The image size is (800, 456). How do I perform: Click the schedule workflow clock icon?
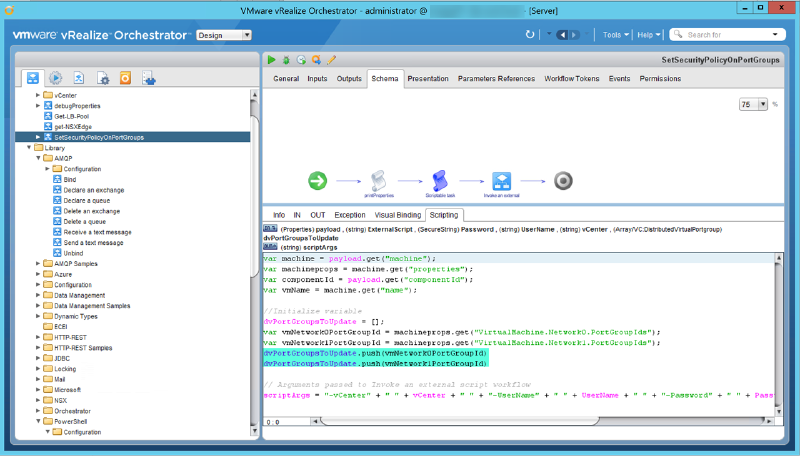[x=302, y=60]
